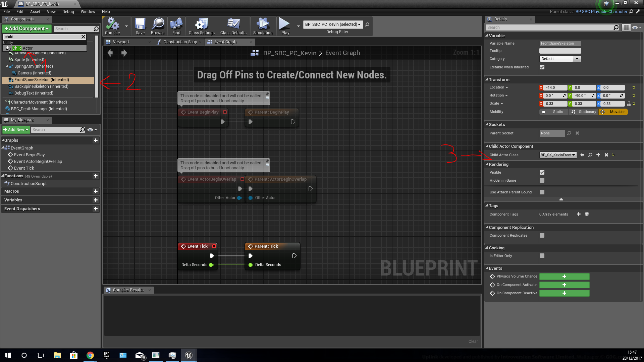Image resolution: width=644 pixels, height=362 pixels.
Task: Set Mobility to Movable
Action: point(613,112)
